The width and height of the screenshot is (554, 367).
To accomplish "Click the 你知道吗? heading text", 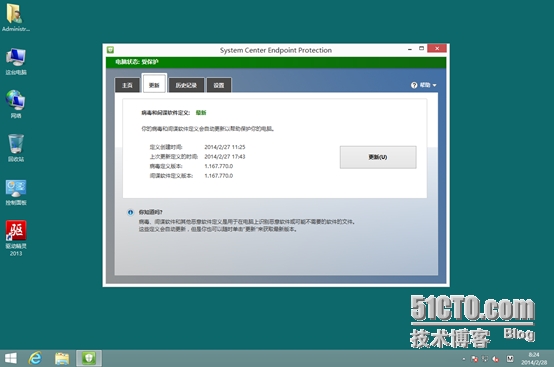I will click(x=151, y=212).
